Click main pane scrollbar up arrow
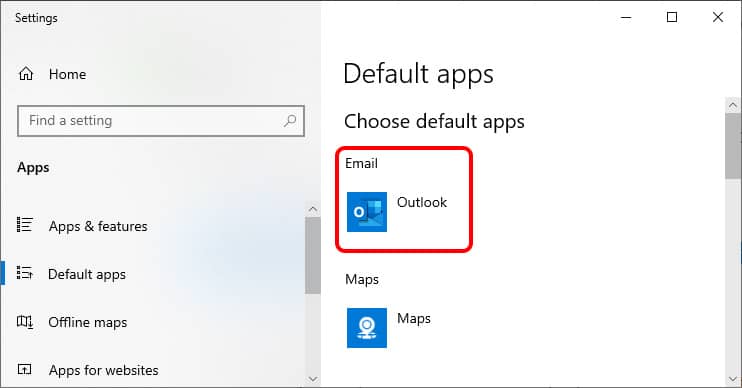 (x=733, y=105)
